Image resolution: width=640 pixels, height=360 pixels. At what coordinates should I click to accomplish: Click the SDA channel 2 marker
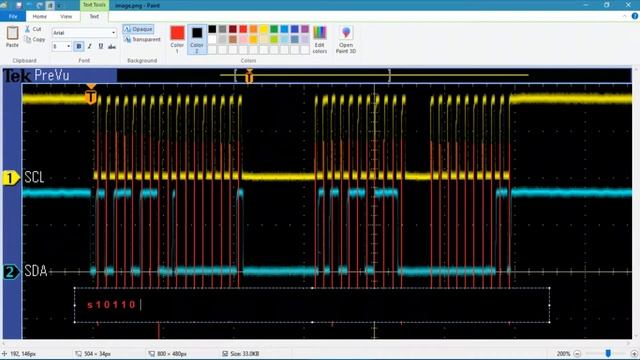pos(11,272)
